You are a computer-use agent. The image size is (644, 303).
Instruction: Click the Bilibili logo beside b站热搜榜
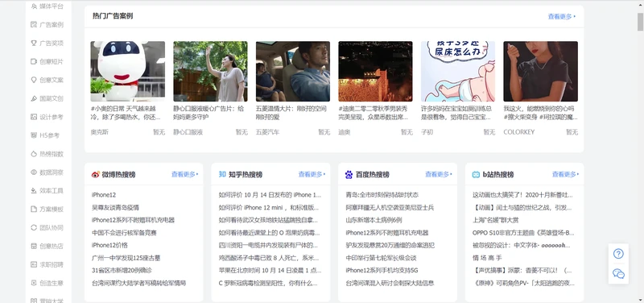click(476, 175)
